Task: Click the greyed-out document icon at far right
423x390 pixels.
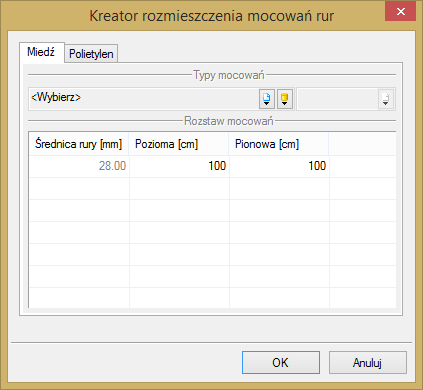Action: pyautogui.click(x=386, y=99)
